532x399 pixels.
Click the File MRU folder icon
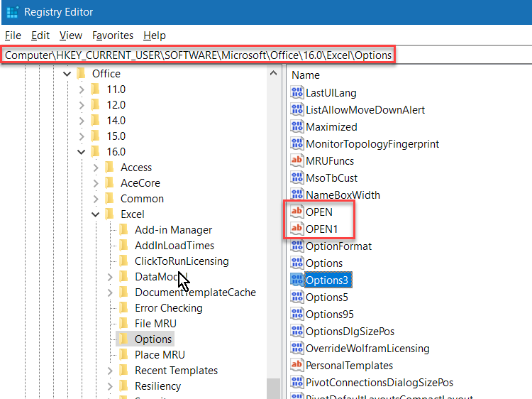124,323
